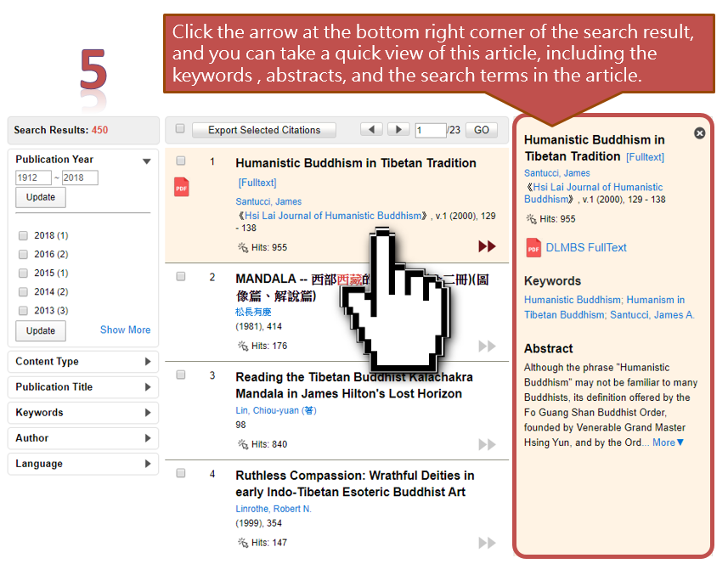This screenshot has width=728, height=575.
Task: Expand the Keywords filter
Action: coord(147,413)
